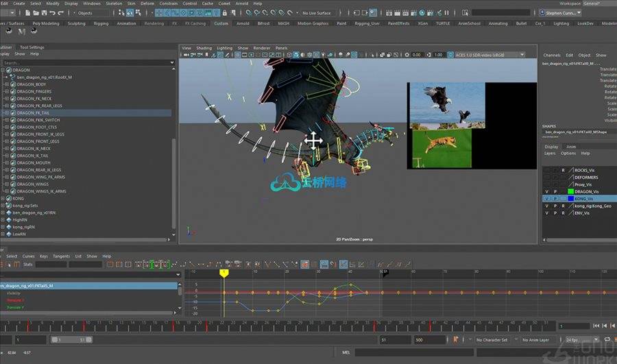Click the render settings icon in status line
Viewport: 617px width, 364px height.
click(x=413, y=13)
